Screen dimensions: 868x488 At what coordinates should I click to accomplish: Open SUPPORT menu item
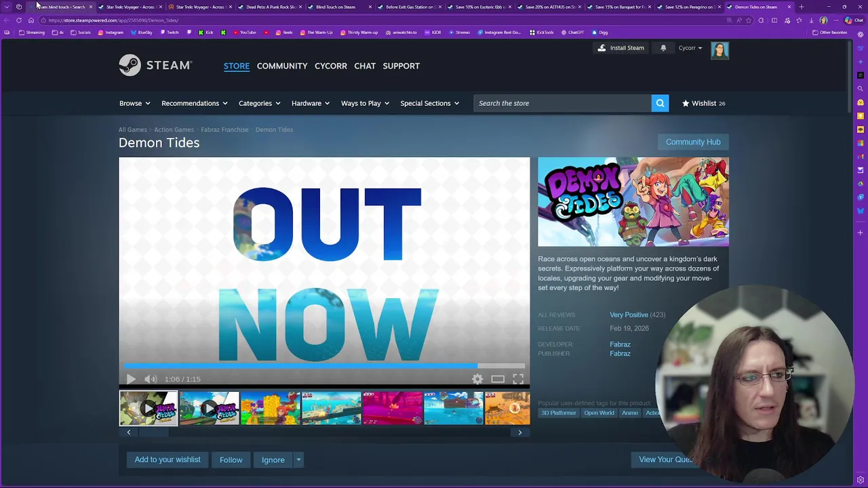click(401, 66)
